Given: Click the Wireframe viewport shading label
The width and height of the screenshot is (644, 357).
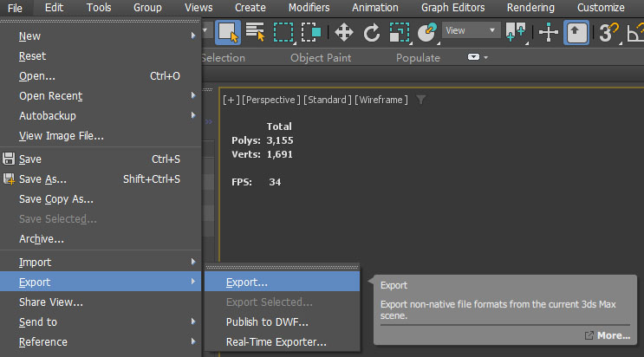Looking at the screenshot, I should (x=381, y=100).
